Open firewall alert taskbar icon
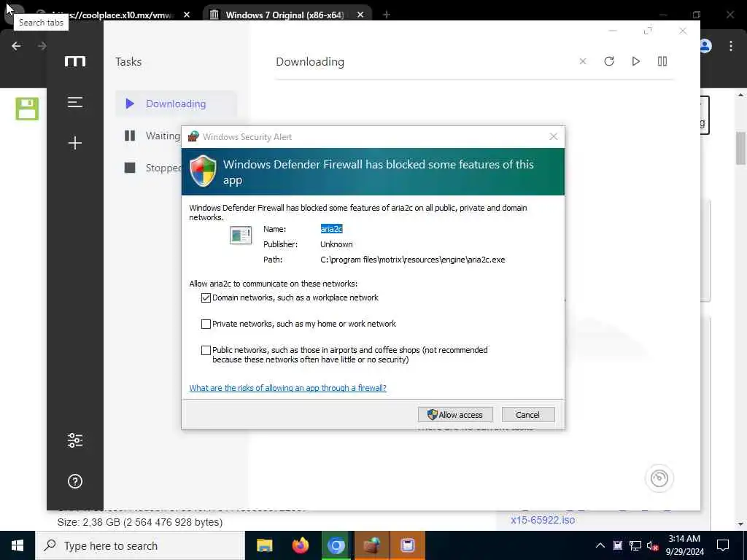 coord(371,545)
